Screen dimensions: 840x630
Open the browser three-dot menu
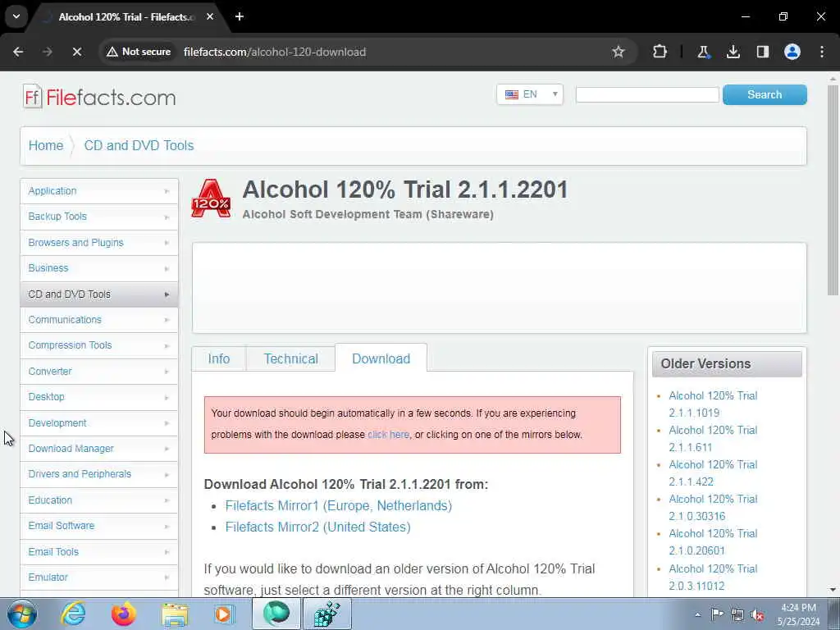pyautogui.click(x=822, y=52)
